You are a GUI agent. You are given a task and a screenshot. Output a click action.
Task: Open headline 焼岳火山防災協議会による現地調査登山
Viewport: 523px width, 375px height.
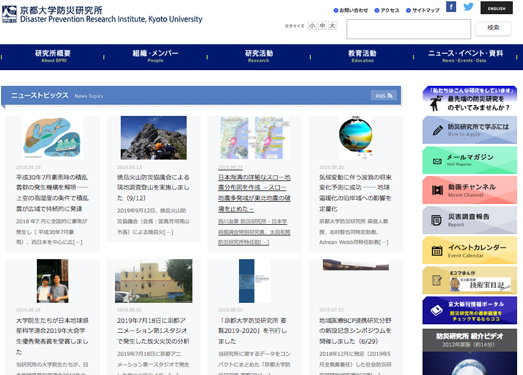click(153, 188)
